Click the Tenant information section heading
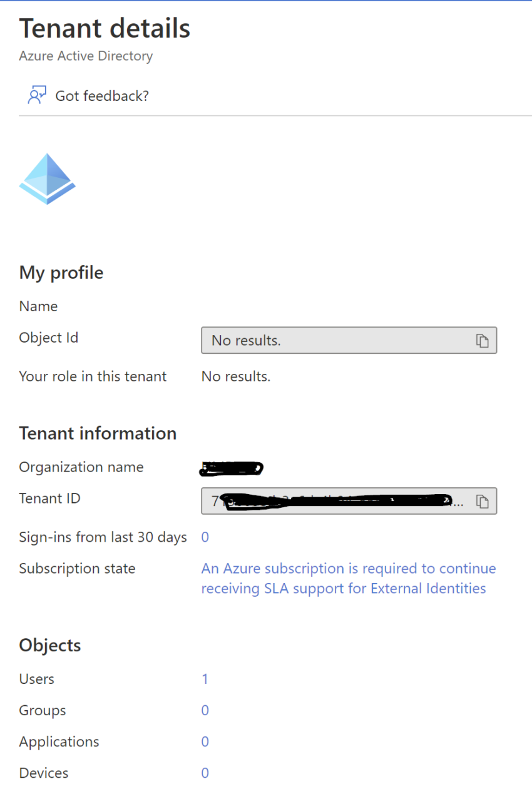 tap(98, 433)
